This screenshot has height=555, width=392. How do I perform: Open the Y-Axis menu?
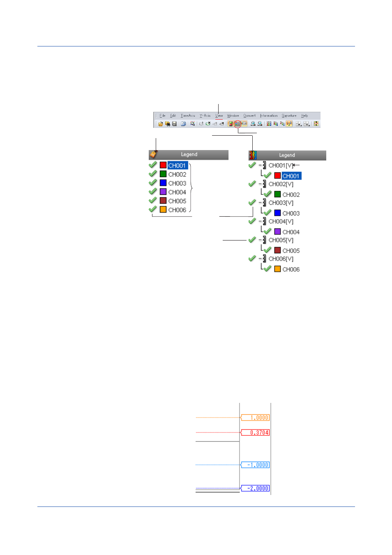point(205,116)
